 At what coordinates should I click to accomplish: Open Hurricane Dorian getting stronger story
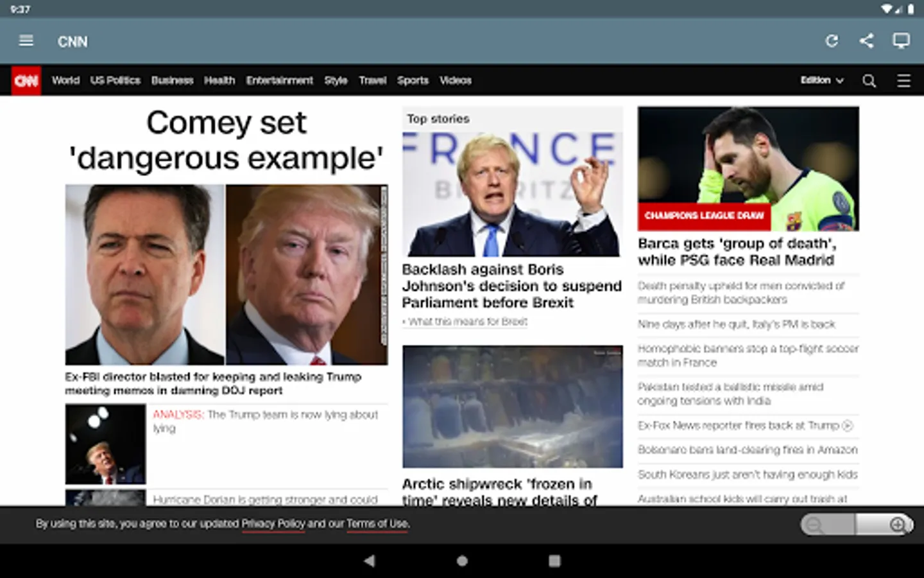(x=265, y=499)
